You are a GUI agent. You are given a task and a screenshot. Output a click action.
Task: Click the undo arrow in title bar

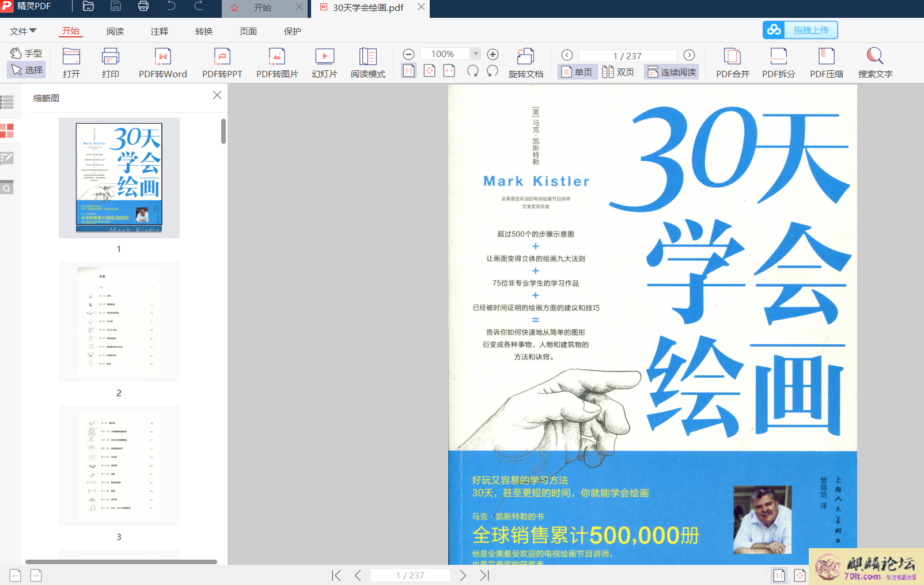pyautogui.click(x=171, y=6)
